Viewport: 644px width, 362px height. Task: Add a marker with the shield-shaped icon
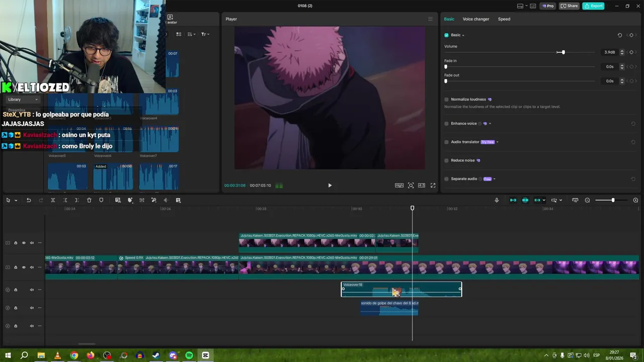tap(101, 200)
